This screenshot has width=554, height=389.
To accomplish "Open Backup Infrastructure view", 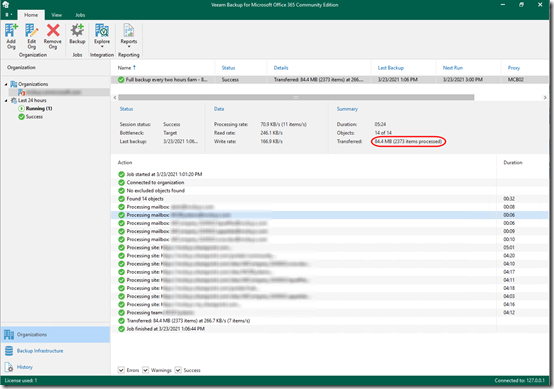I will click(40, 351).
